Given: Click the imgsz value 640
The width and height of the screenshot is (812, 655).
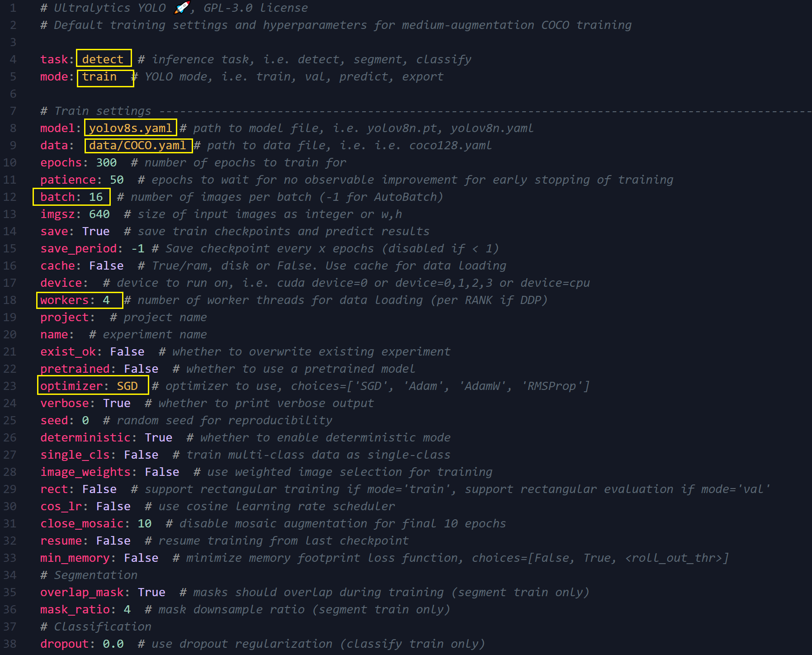Looking at the screenshot, I should tap(99, 214).
